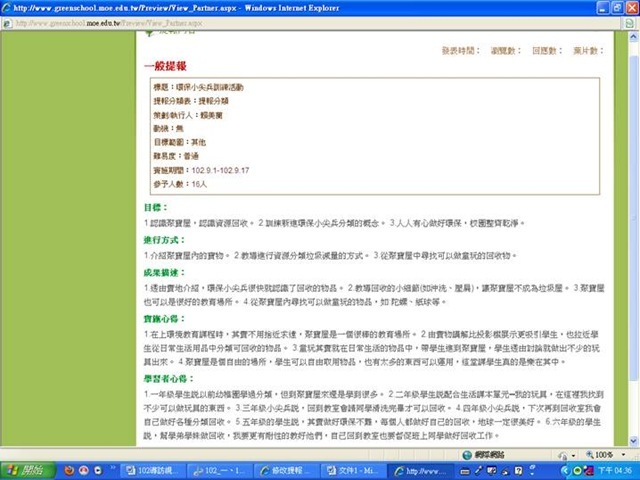Click the clock showing 下午 04:36
Screen dimensions: 640x480
(615, 471)
